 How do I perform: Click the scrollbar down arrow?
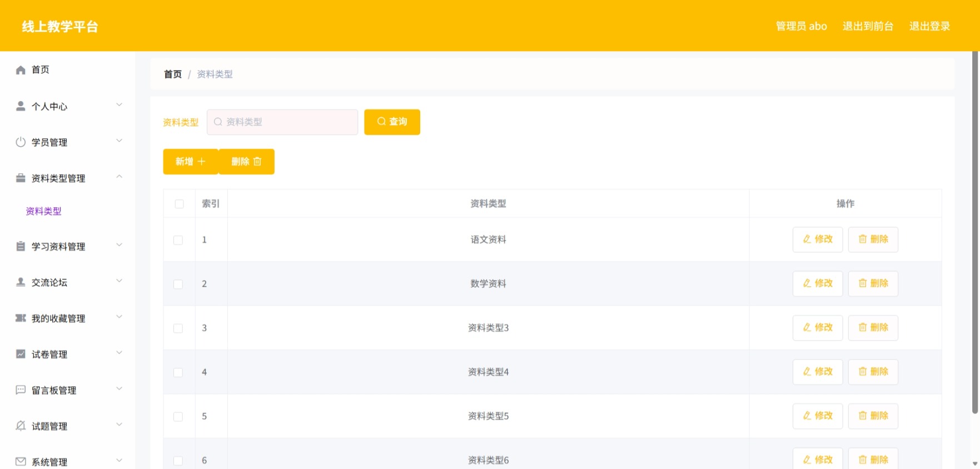(975, 463)
